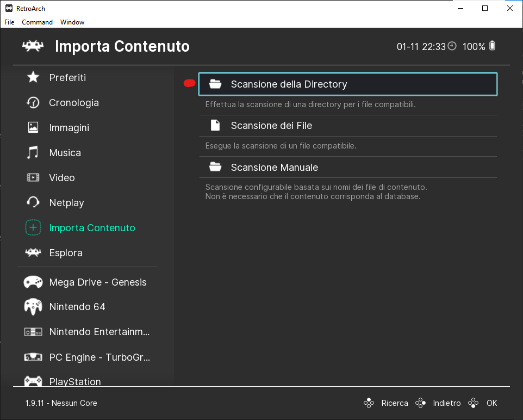Click the OK button label
Screen dimensions: 523x420
click(491, 403)
